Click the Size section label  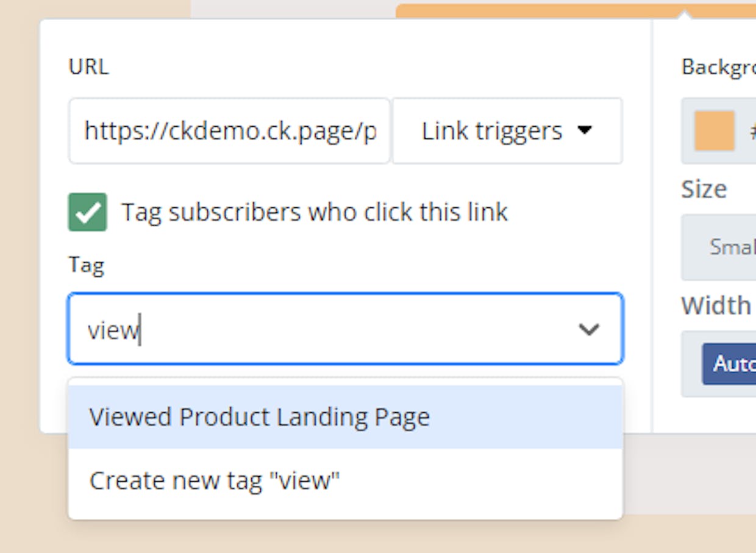(704, 189)
